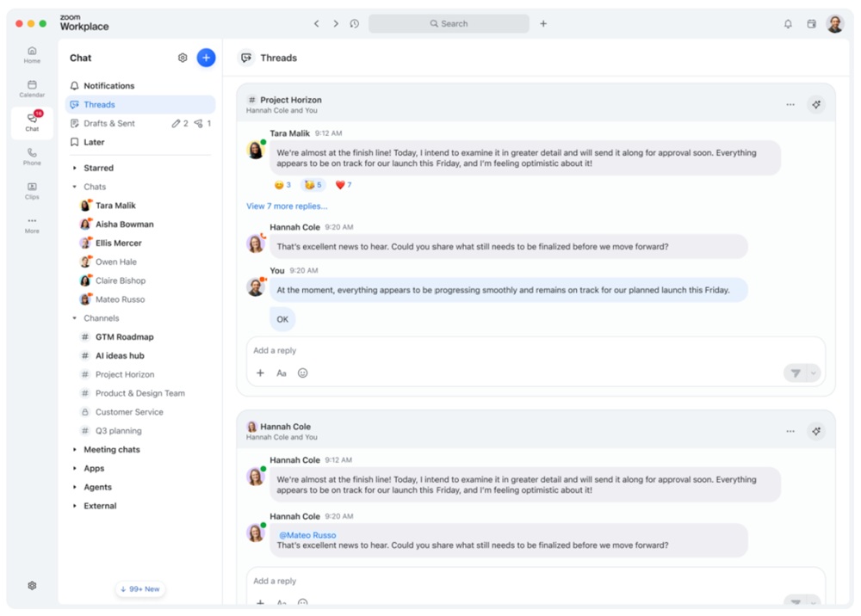This screenshot has height=616, width=861.
Task: Click the smiley reaction with 3
Action: point(282,185)
